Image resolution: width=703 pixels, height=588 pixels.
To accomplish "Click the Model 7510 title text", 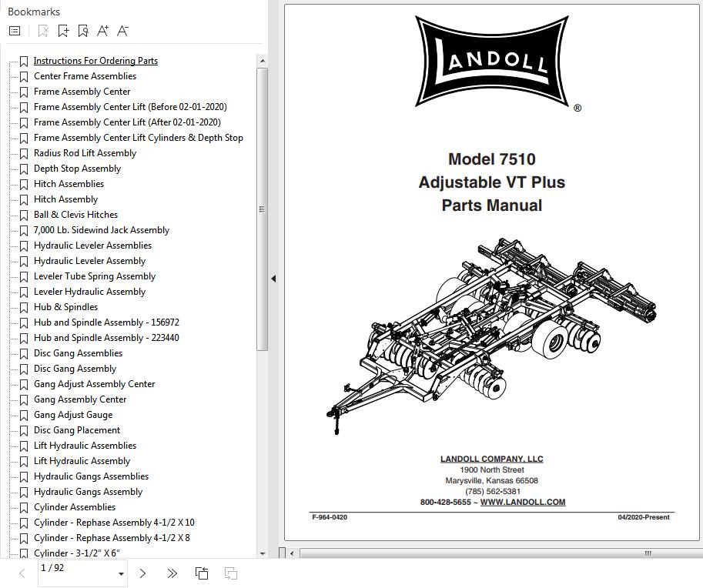I will click(492, 159).
